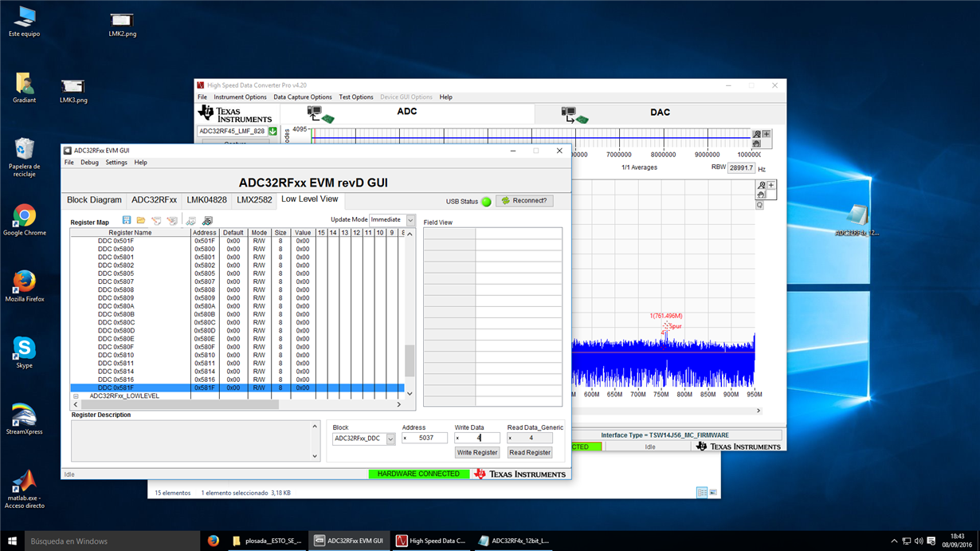Open the Test Options menu

[x=356, y=97]
